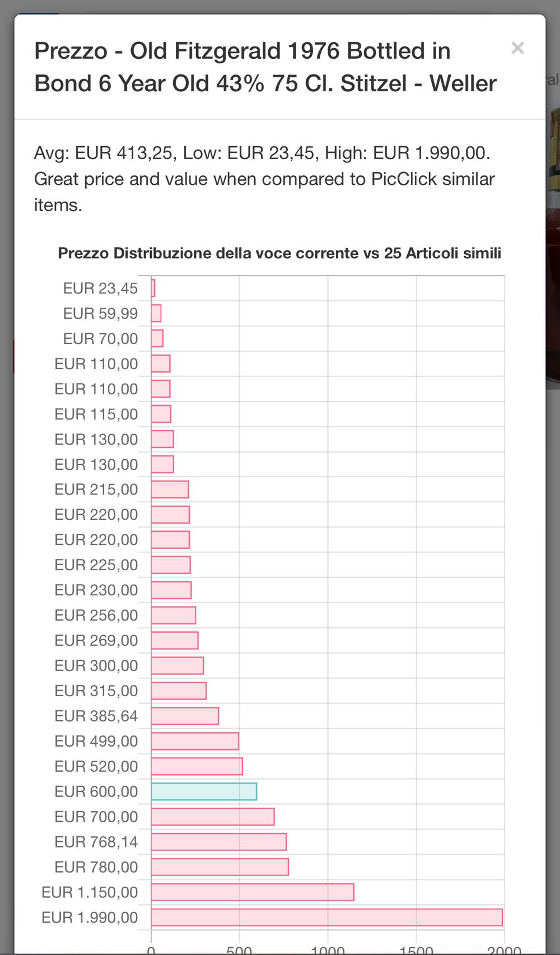This screenshot has height=955, width=560.
Task: Select the EUR 1.990,00 highest price bar
Action: [326, 917]
